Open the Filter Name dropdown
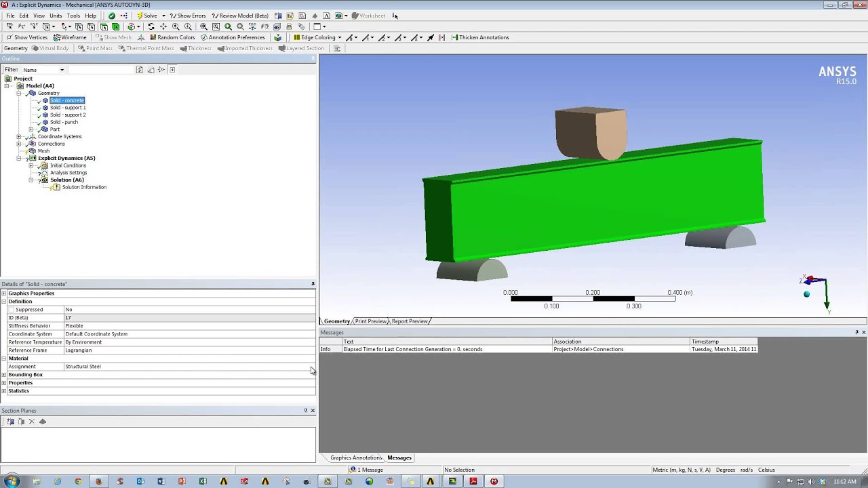 click(62, 70)
